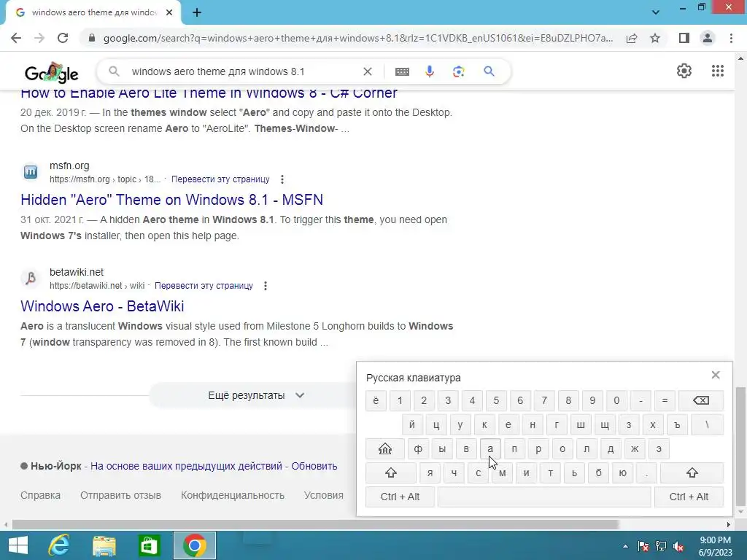
Task: Tap the ё key on virtual keyboard
Action: [376, 400]
